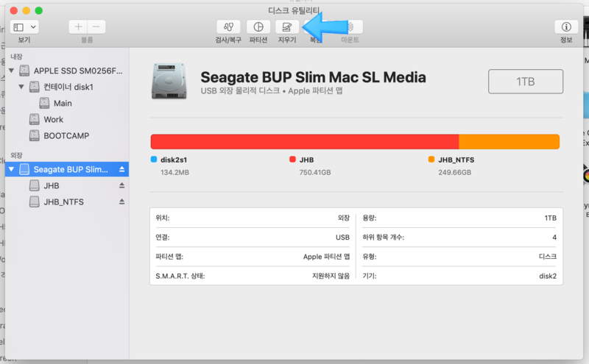Screen dimensions: 589x364
Task: Click the 249.66GB size text
Action: pos(454,172)
